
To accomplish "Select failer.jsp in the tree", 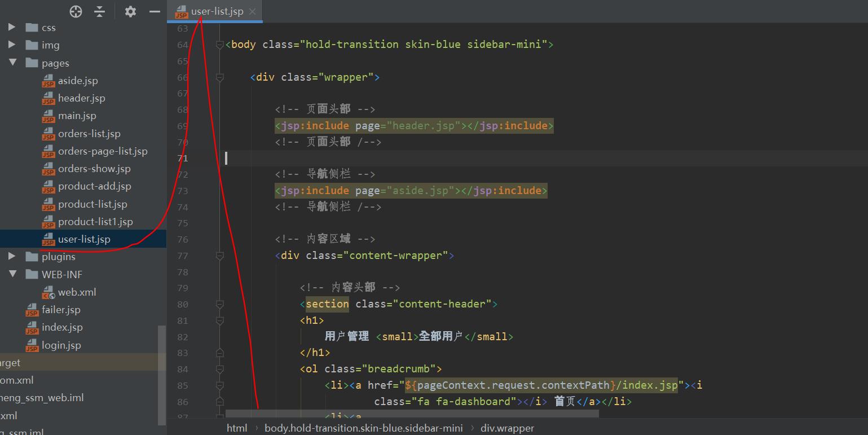I will click(61, 310).
